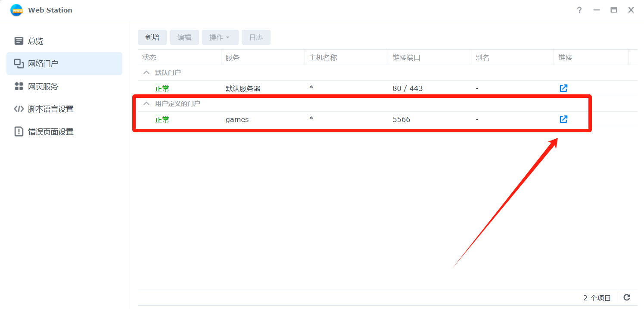Collapse the 默认门户 group
644x309 pixels.
(x=146, y=72)
